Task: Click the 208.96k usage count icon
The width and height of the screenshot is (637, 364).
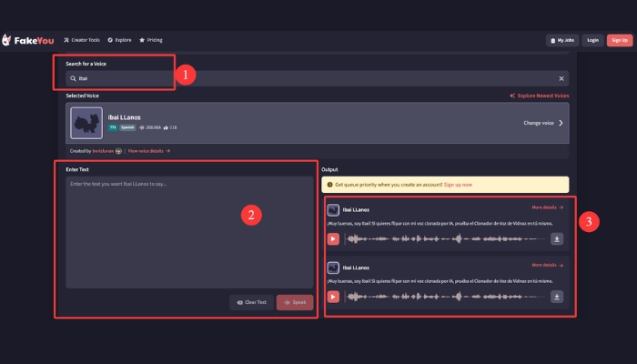Action: (141, 127)
